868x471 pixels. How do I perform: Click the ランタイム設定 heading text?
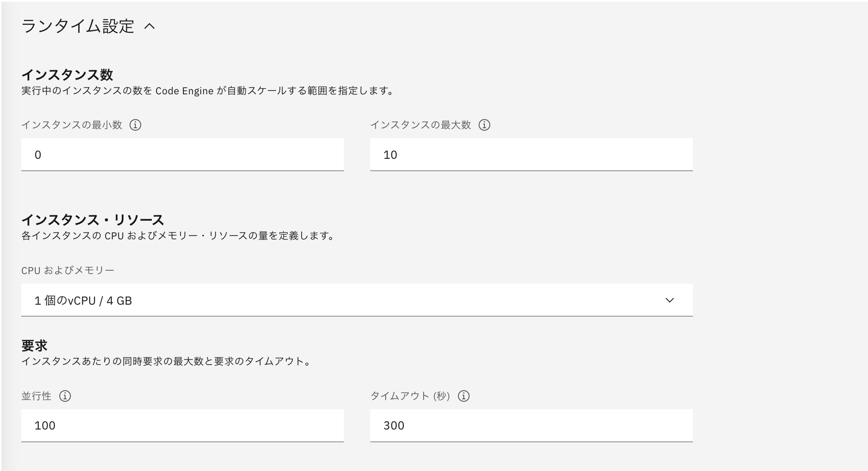click(78, 26)
